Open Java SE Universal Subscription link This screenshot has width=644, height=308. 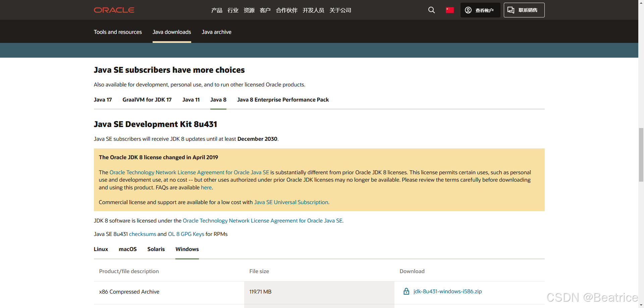coord(291,202)
